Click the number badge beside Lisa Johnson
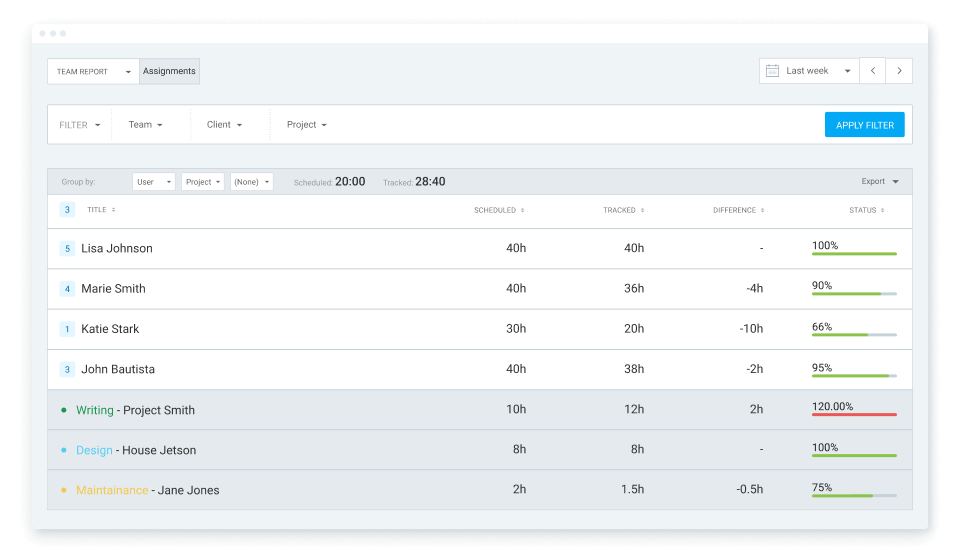The image size is (960, 554). 67,249
